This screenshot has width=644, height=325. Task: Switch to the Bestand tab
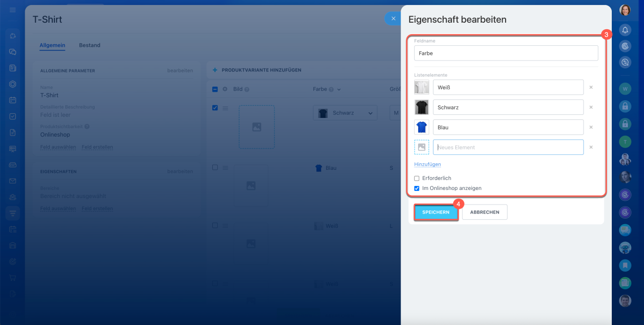coord(90,45)
